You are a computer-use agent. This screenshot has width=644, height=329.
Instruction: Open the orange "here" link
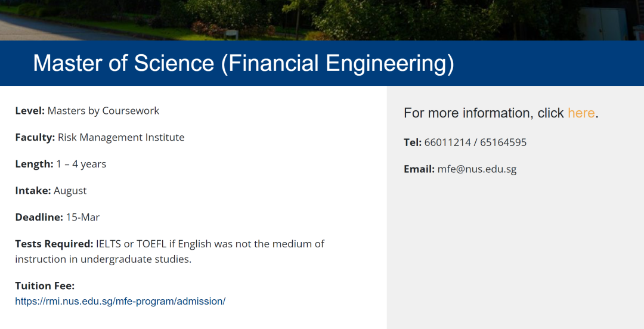(x=581, y=113)
